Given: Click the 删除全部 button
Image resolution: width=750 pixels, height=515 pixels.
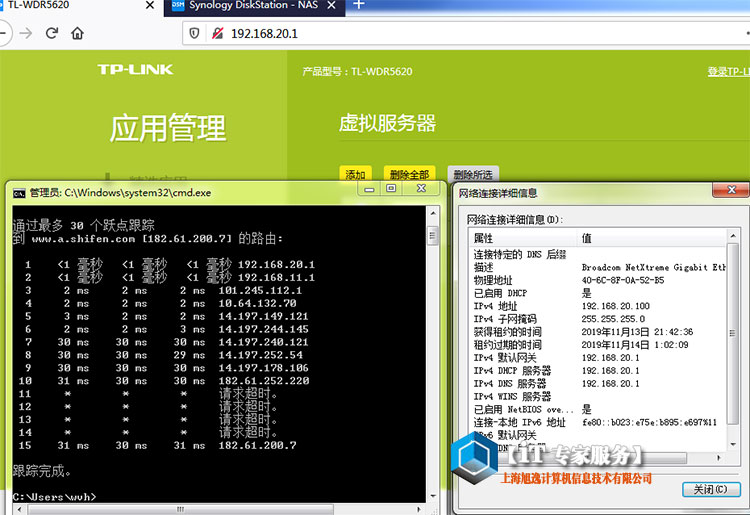Looking at the screenshot, I should pos(409,174).
